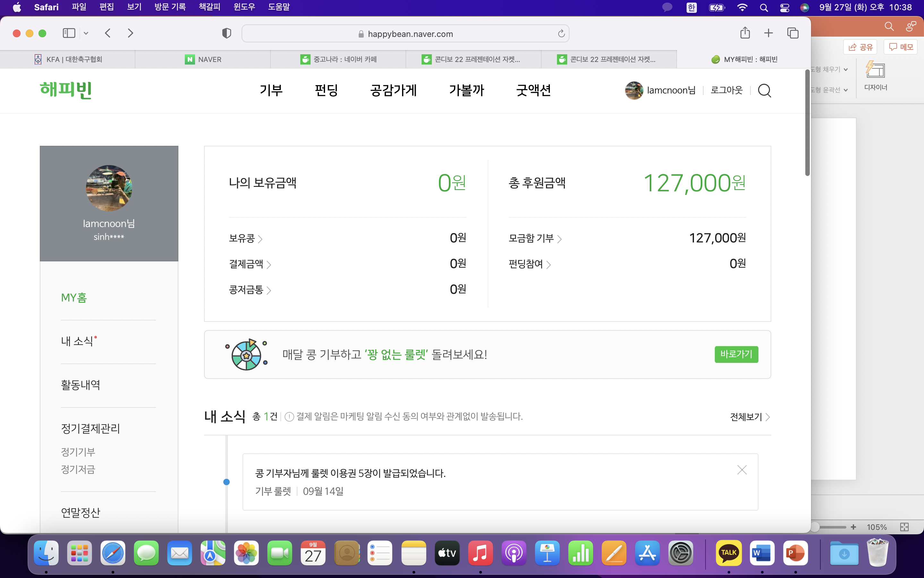Switch to the KFA 대한축구협회 tab
The image size is (924, 578).
[68, 59]
